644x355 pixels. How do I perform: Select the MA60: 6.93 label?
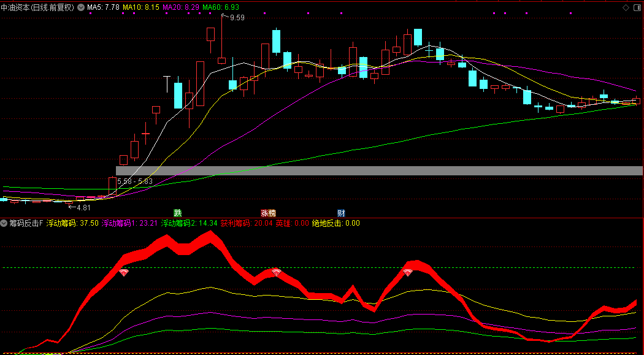(x=221, y=7)
